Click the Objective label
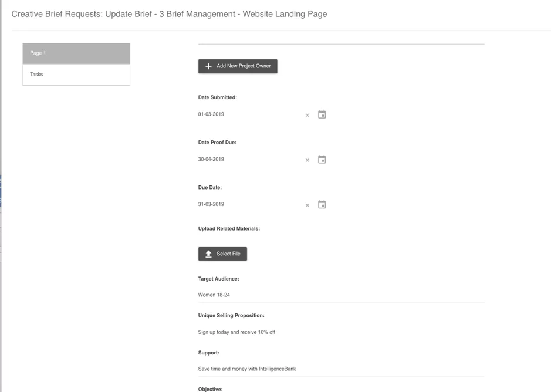This screenshot has height=392, width=551. click(x=211, y=389)
